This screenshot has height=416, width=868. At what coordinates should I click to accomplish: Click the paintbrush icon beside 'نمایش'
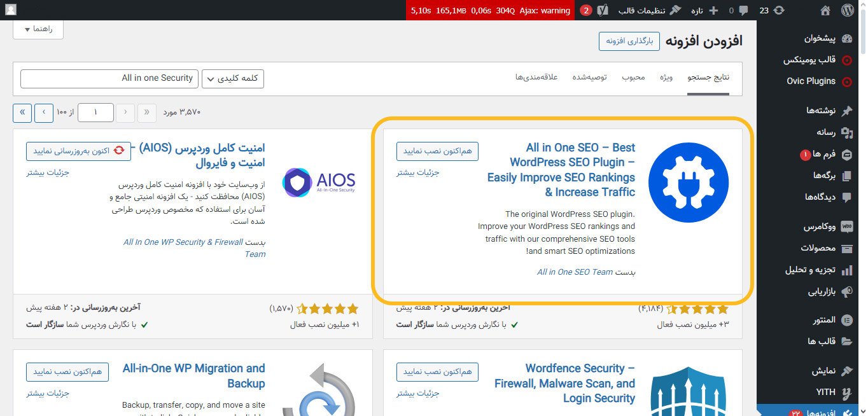click(847, 371)
